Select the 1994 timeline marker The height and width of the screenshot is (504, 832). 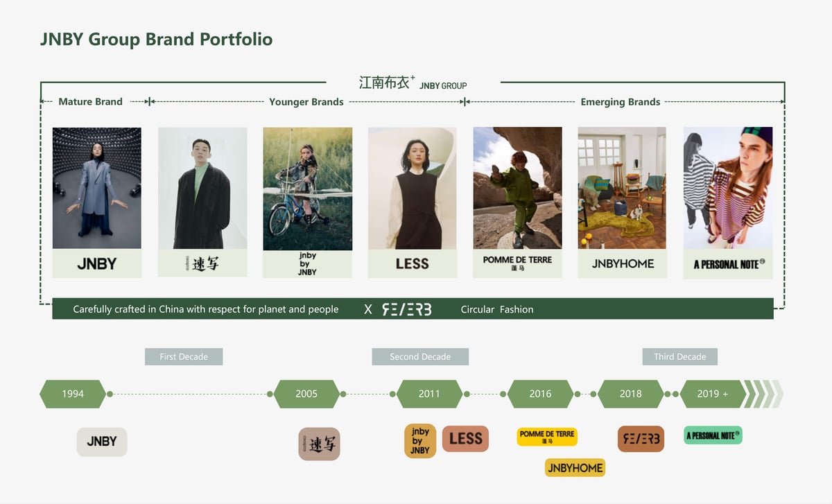[x=73, y=394]
